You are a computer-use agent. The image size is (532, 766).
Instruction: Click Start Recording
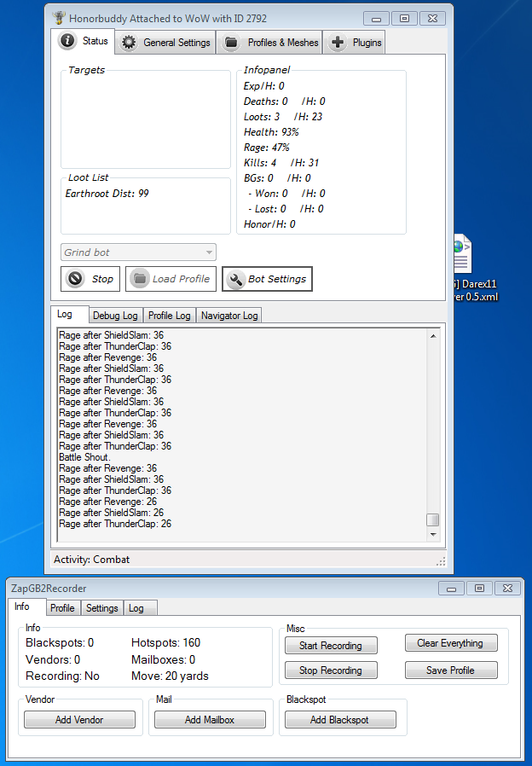(331, 646)
